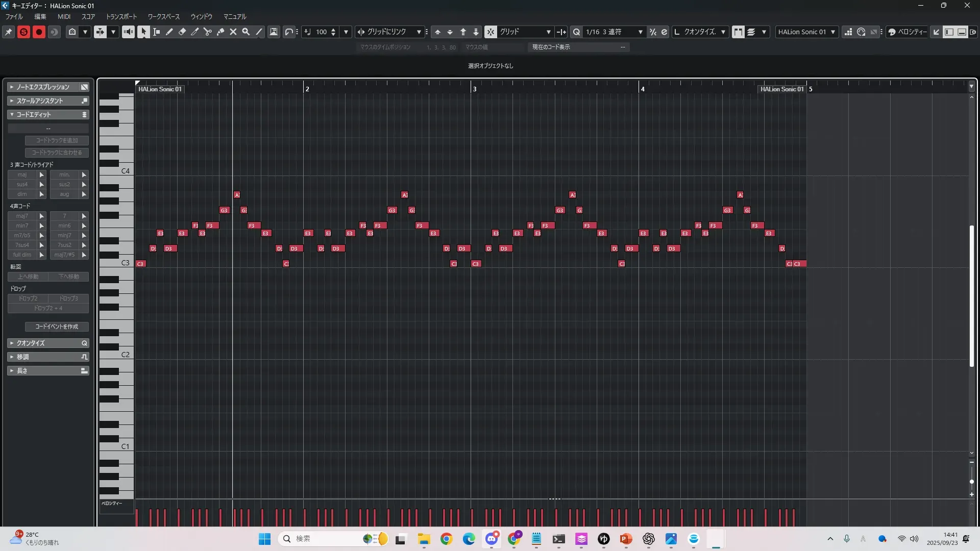Toggle the Record in editor button
Screen dimensions: 980x551
(x=39, y=32)
